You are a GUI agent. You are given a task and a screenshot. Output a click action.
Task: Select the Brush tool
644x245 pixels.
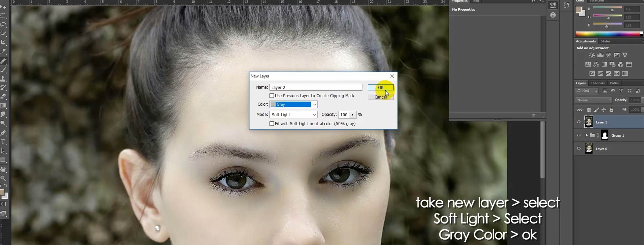(3, 70)
